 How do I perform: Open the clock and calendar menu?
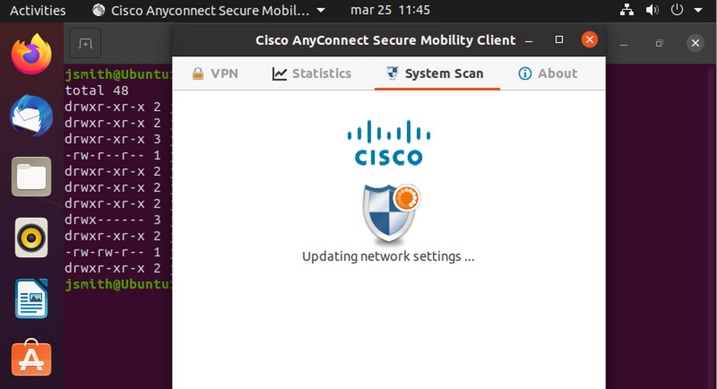click(390, 10)
